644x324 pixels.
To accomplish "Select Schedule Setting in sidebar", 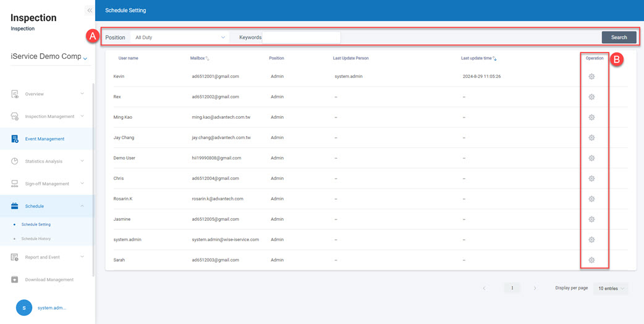I will 36,224.
